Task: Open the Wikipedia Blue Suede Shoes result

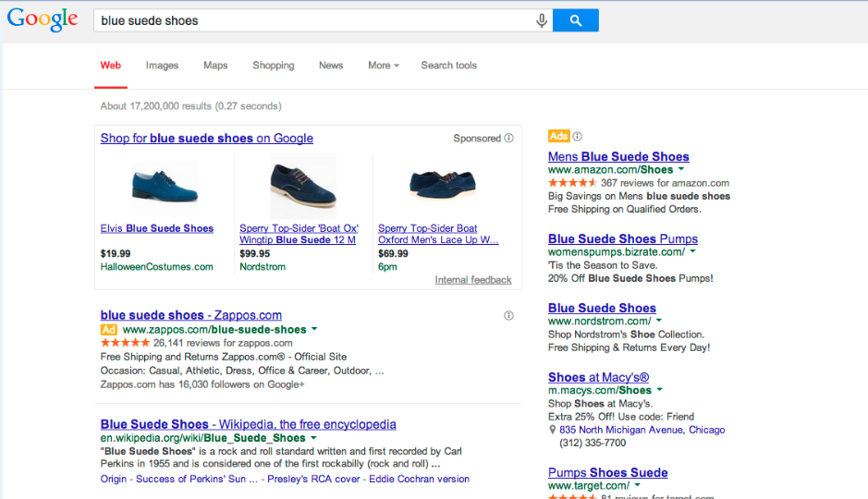Action: point(248,424)
